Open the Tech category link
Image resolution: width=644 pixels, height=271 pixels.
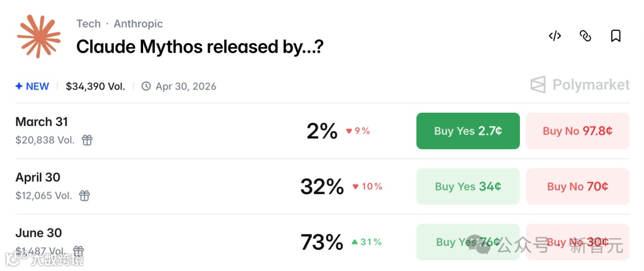click(88, 24)
